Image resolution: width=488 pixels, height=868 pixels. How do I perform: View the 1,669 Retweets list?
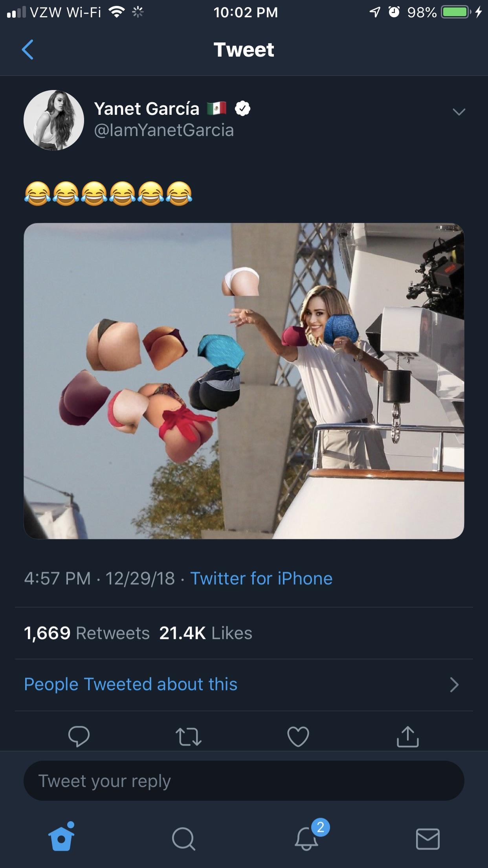click(87, 633)
